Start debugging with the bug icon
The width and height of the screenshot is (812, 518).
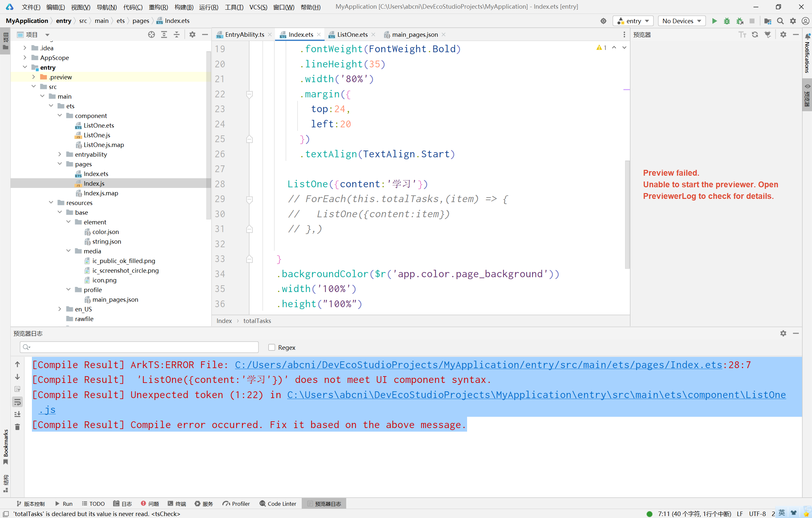pyautogui.click(x=727, y=21)
